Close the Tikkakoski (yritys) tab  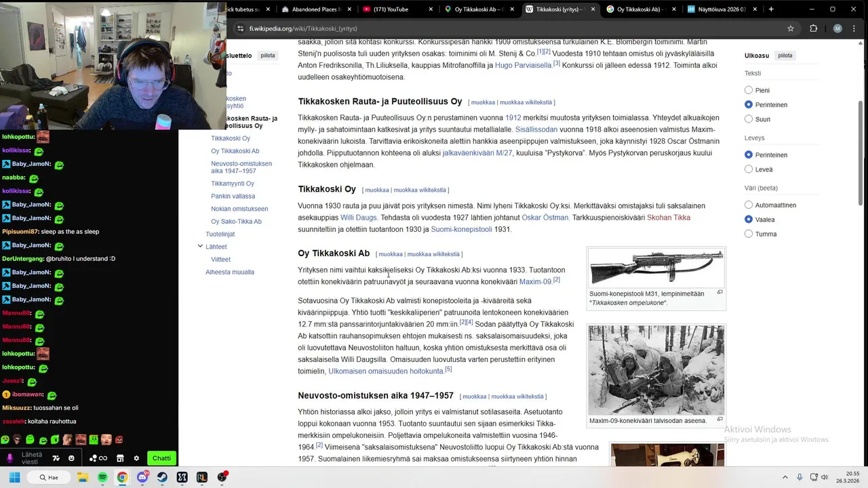click(x=593, y=9)
